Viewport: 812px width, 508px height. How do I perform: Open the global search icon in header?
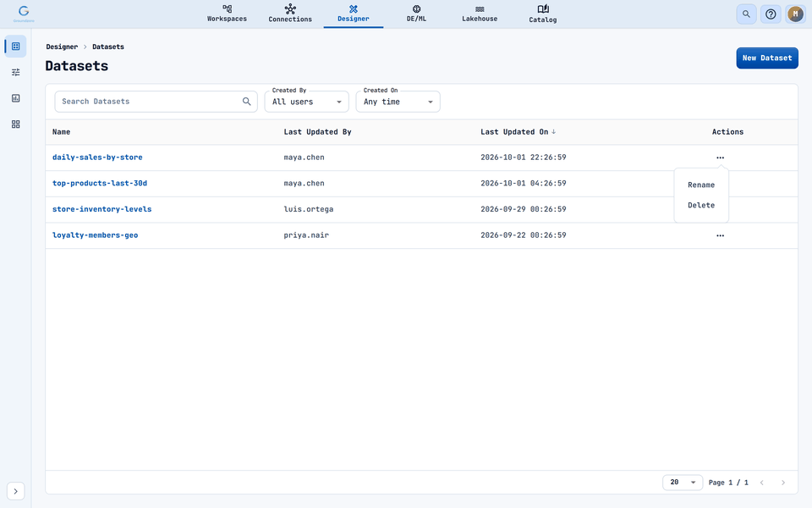tap(746, 14)
